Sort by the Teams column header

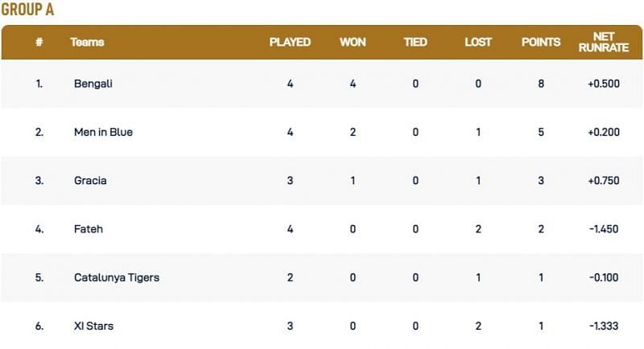pos(87,42)
